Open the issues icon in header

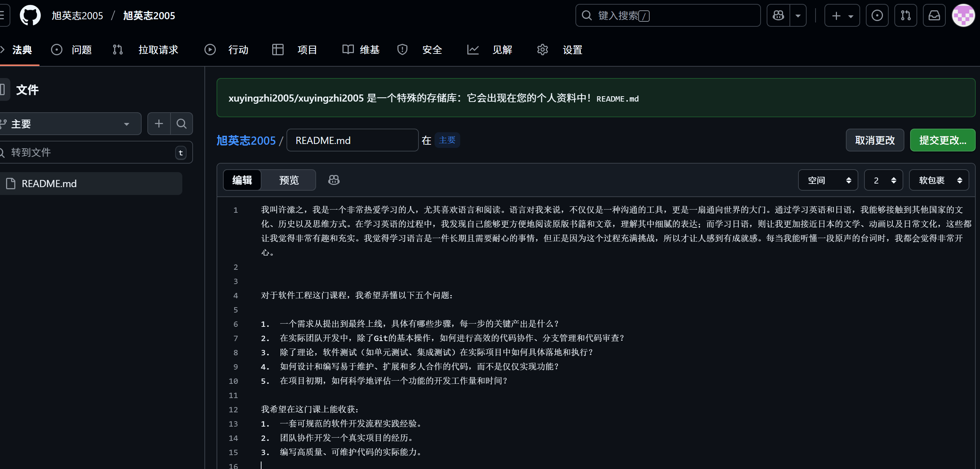(877, 16)
